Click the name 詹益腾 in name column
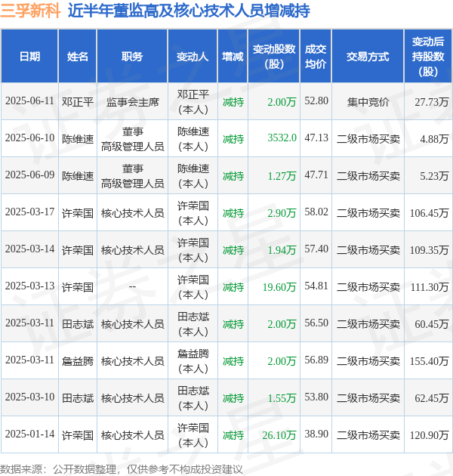Image resolution: width=453 pixels, height=476 pixels. [x=78, y=361]
